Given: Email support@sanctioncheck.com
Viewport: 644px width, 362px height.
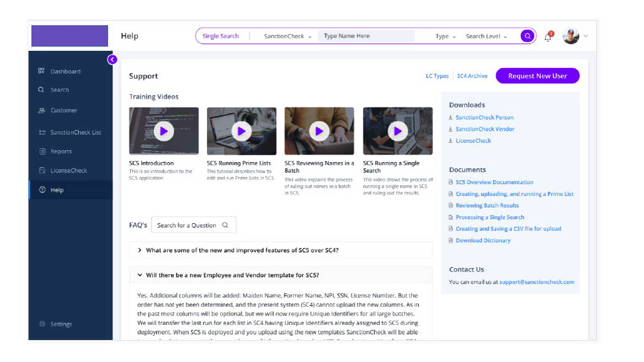Looking at the screenshot, I should point(537,282).
